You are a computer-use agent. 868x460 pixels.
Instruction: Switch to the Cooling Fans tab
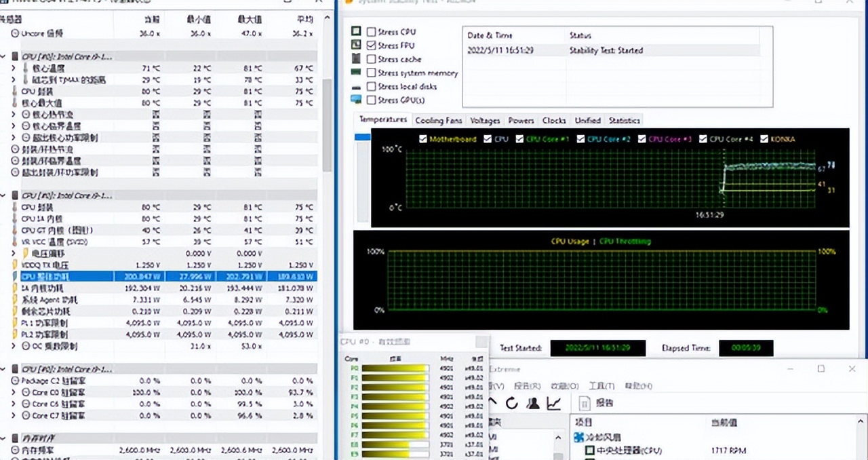tap(438, 121)
